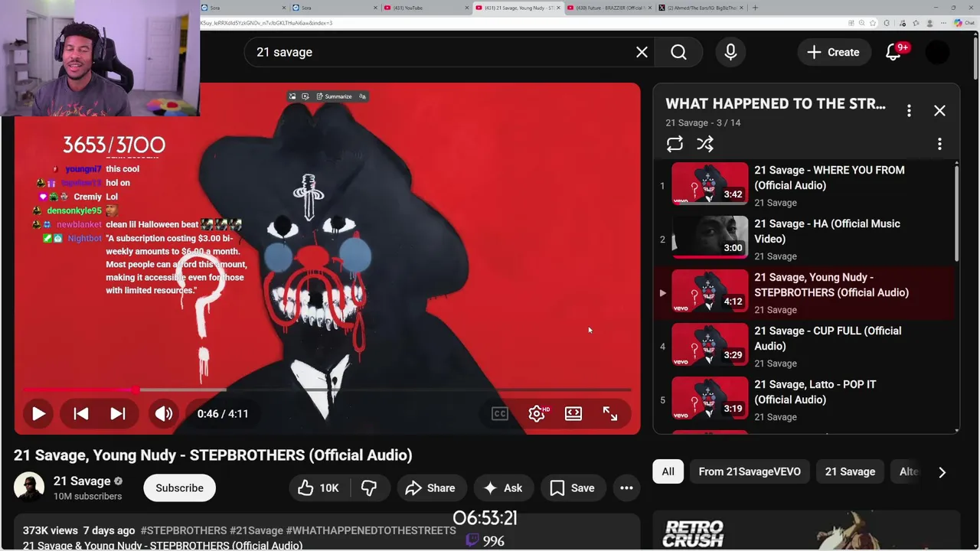Select the 21 Savage filter chip

(850, 471)
